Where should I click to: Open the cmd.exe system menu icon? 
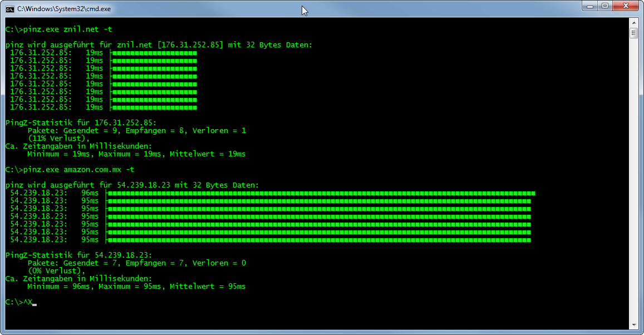9,9
